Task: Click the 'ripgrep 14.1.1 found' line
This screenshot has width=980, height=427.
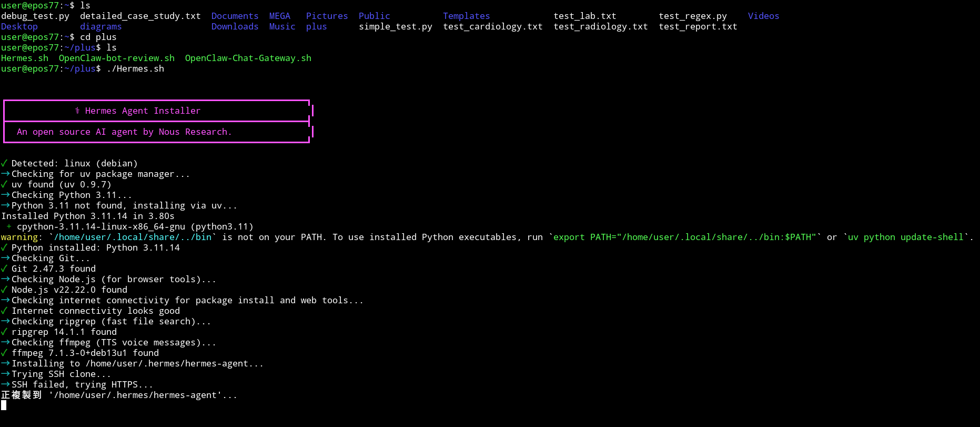Action: (59, 332)
